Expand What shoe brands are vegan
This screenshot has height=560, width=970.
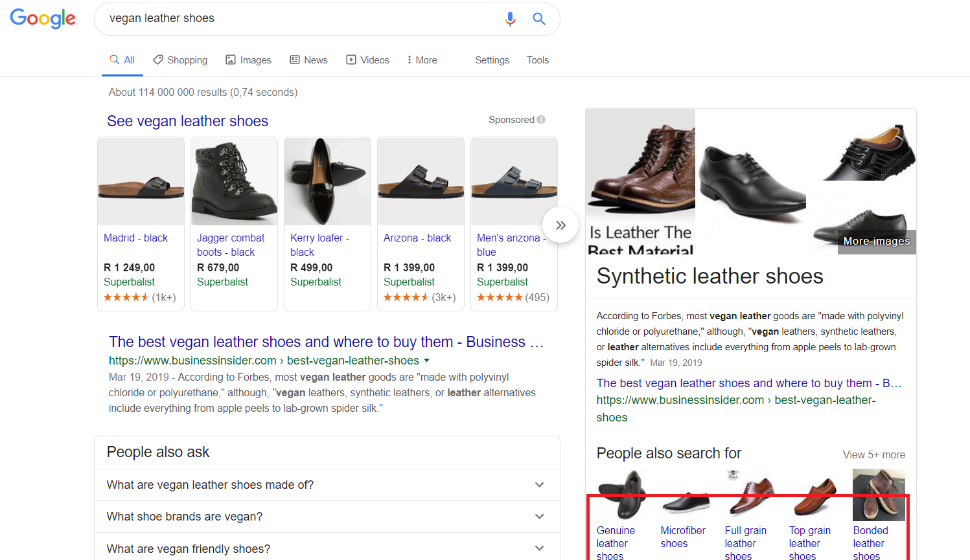(327, 517)
